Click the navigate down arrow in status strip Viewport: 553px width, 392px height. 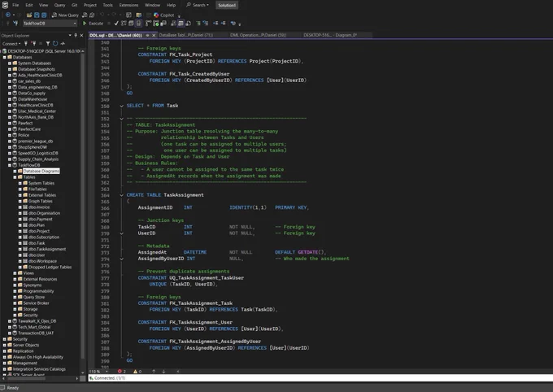coord(163,371)
